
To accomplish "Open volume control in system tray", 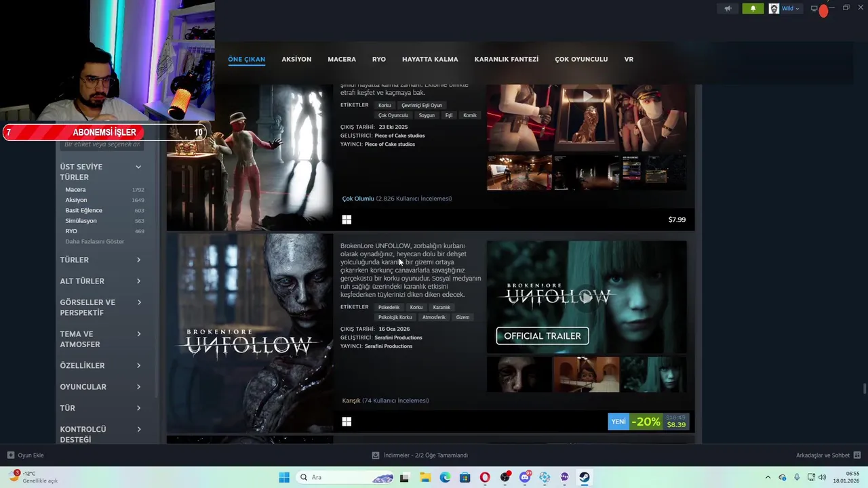I will coord(823,477).
